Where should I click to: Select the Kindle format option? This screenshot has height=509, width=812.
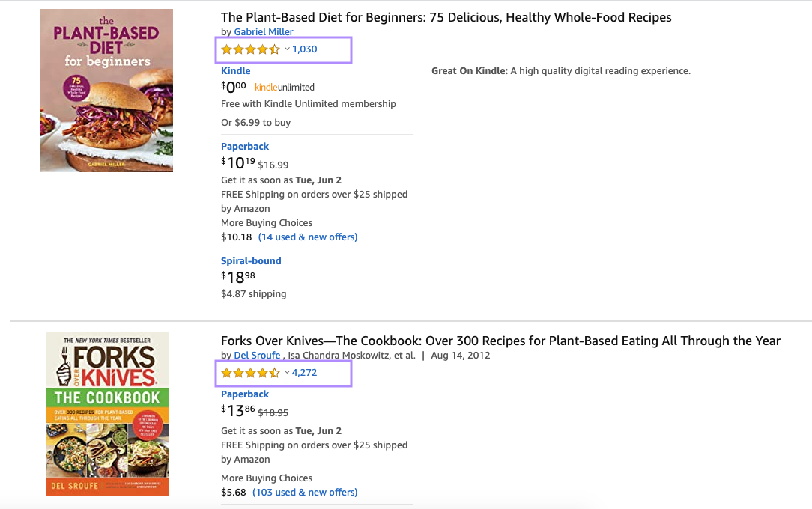click(x=235, y=71)
